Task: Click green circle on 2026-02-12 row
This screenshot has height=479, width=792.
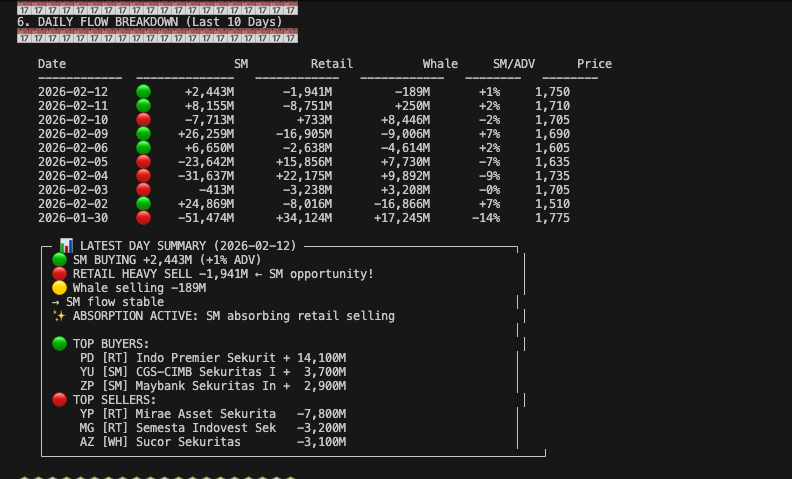Action: (143, 92)
